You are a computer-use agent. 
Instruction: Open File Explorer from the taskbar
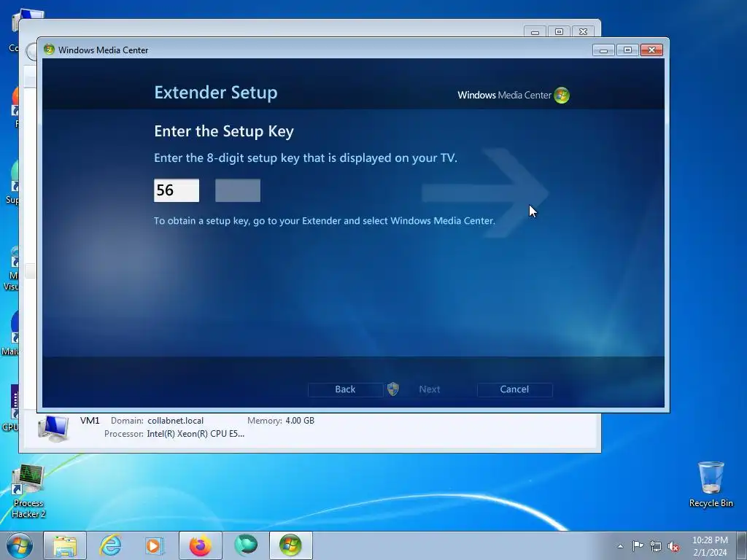(x=65, y=545)
